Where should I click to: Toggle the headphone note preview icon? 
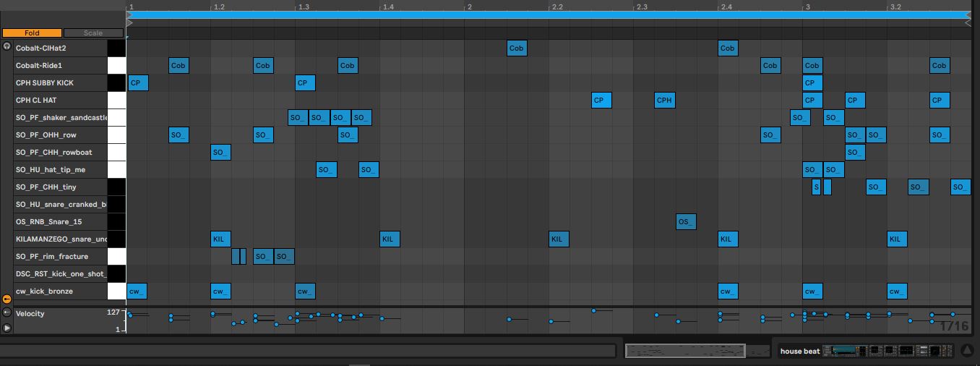click(x=7, y=46)
